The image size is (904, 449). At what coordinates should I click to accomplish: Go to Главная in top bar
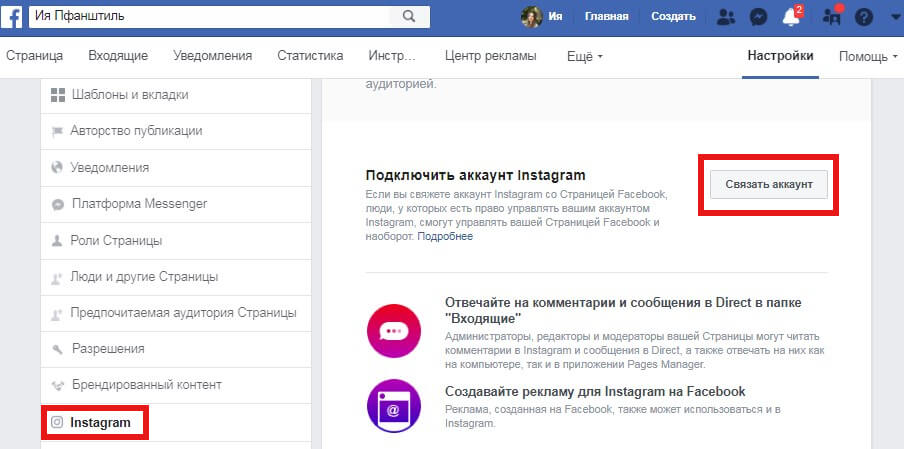click(x=607, y=17)
